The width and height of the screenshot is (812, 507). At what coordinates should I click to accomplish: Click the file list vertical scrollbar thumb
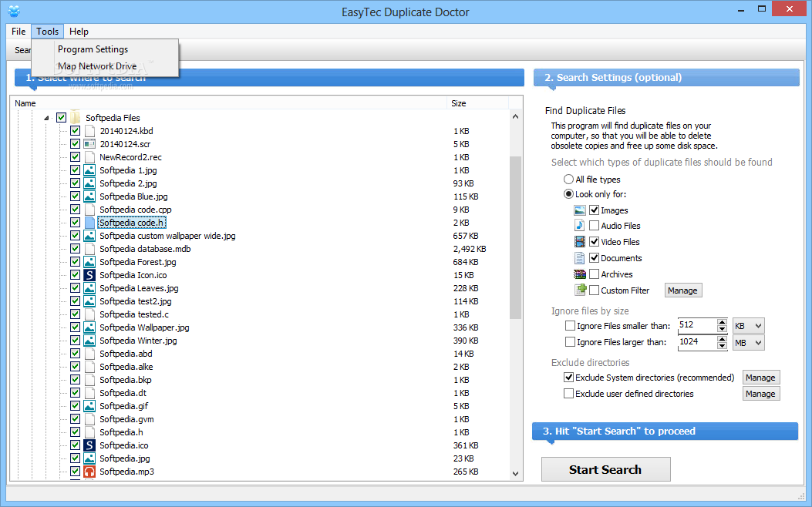coord(515,238)
